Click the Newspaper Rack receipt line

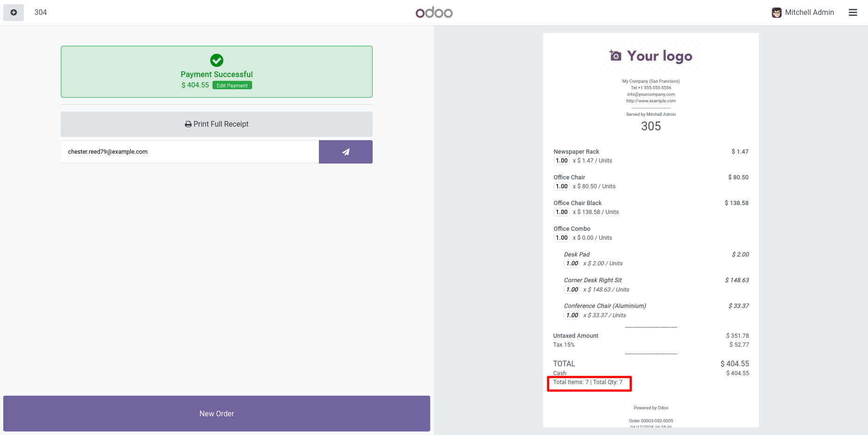(576, 152)
